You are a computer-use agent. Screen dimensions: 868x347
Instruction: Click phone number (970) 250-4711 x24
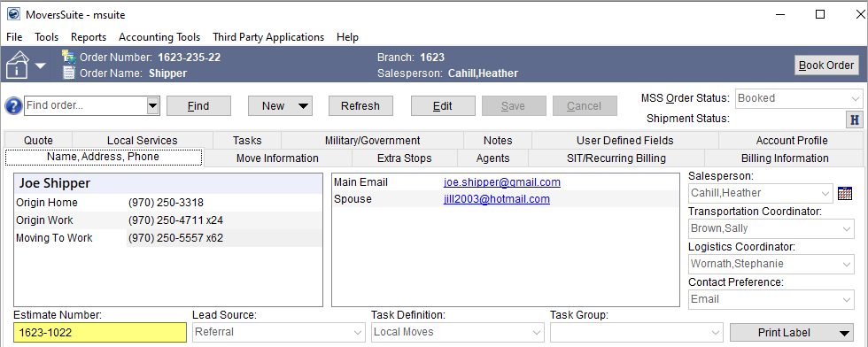tap(175, 220)
